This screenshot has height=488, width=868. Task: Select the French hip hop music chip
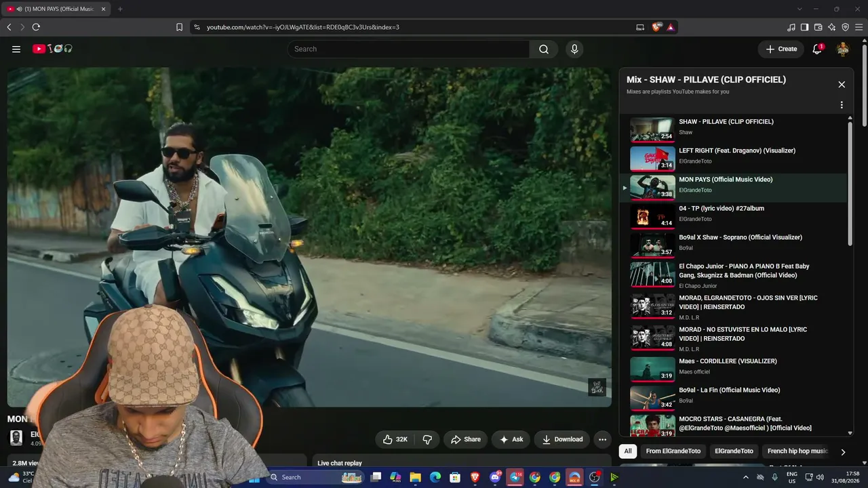[797, 451]
